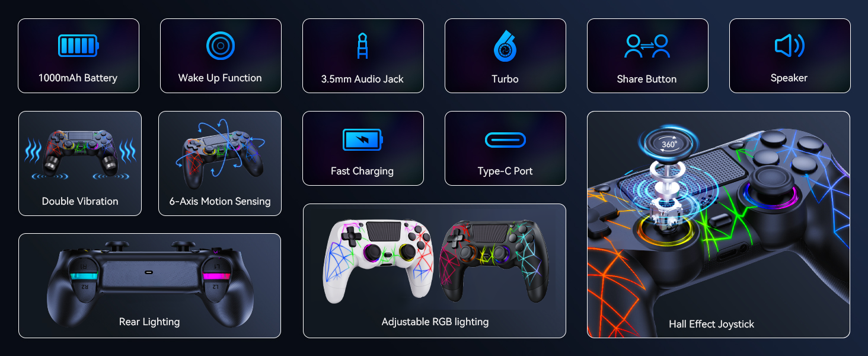Click the Hall Effect Joystick caption

(x=711, y=324)
